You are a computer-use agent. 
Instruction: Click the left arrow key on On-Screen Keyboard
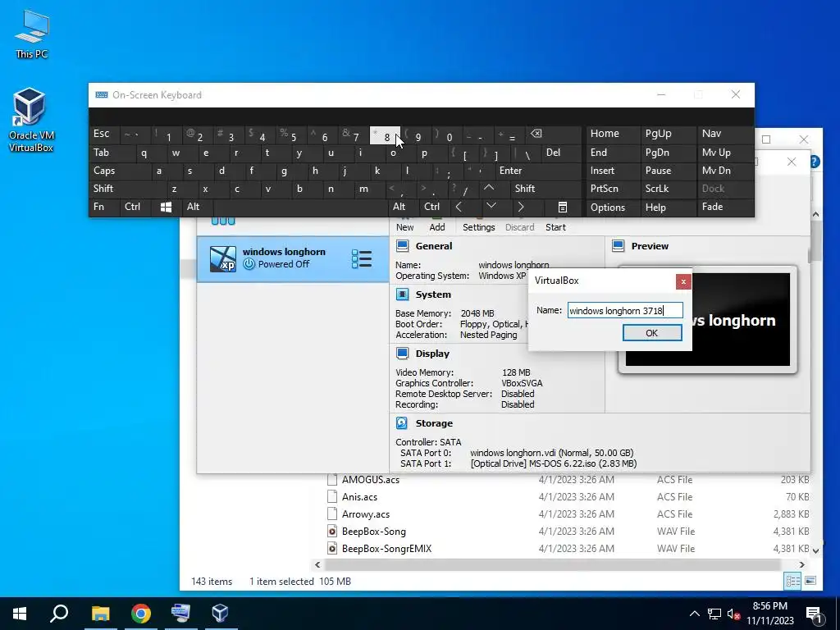(459, 207)
